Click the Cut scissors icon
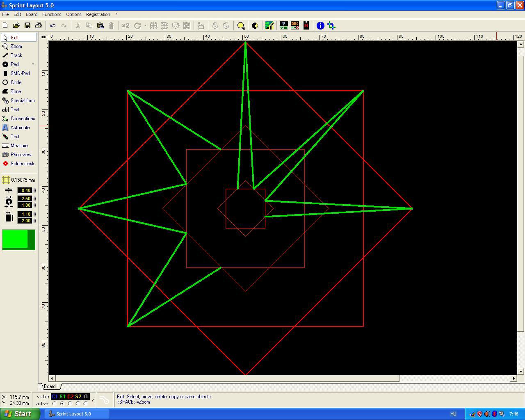525x420 pixels. tap(78, 25)
